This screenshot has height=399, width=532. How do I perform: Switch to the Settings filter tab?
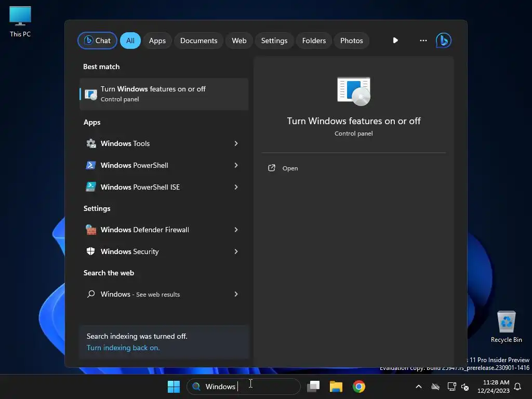point(274,41)
